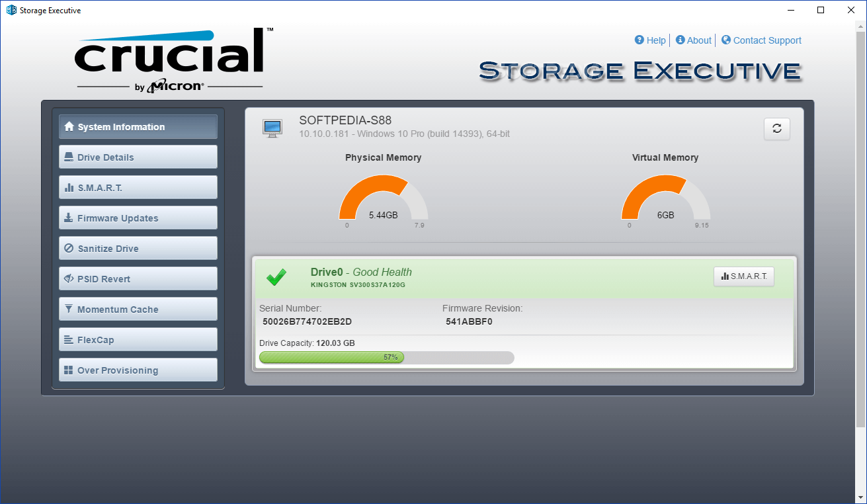The image size is (867, 504).
Task: Click the Storage Executive title bar icon
Action: 11,10
